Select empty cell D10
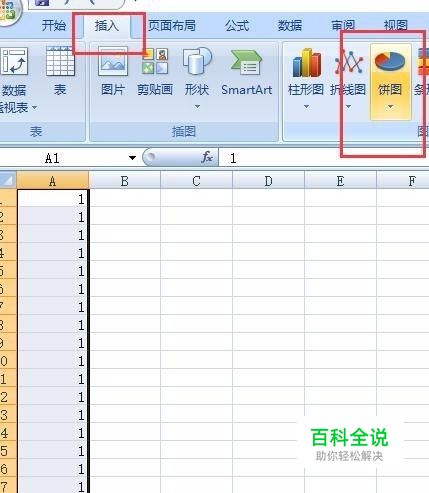 (x=269, y=361)
